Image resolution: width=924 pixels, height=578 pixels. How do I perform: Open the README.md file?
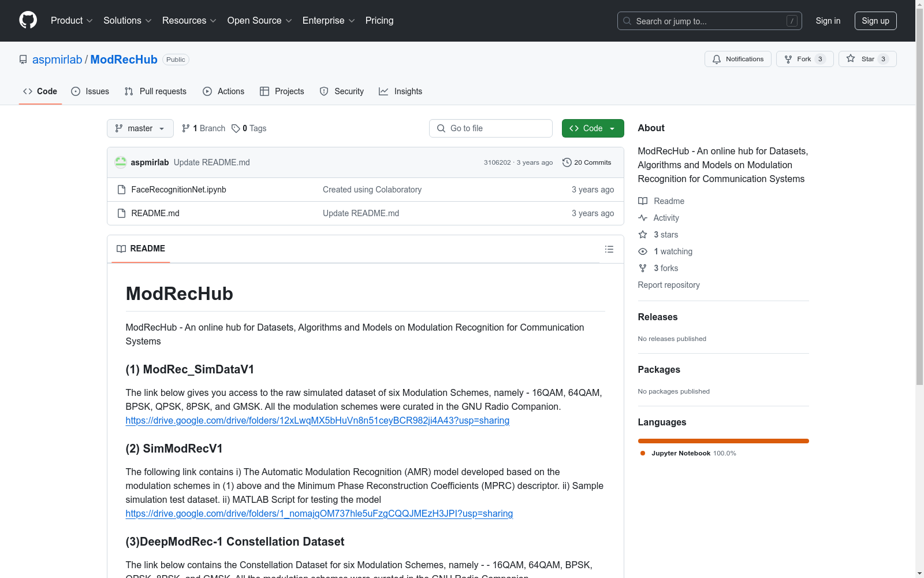[155, 213]
